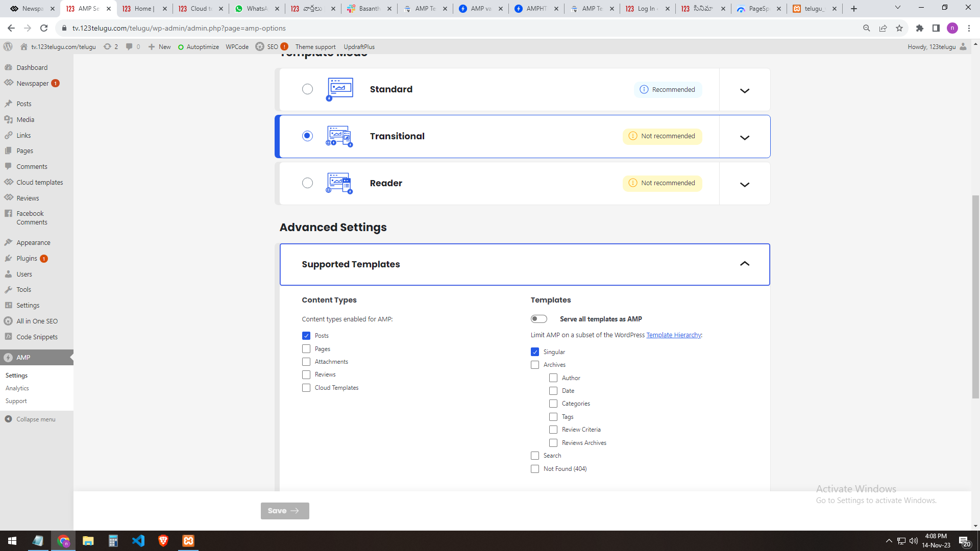980x551 pixels.
Task: Uncheck the Singular template checkbox
Action: tap(535, 352)
